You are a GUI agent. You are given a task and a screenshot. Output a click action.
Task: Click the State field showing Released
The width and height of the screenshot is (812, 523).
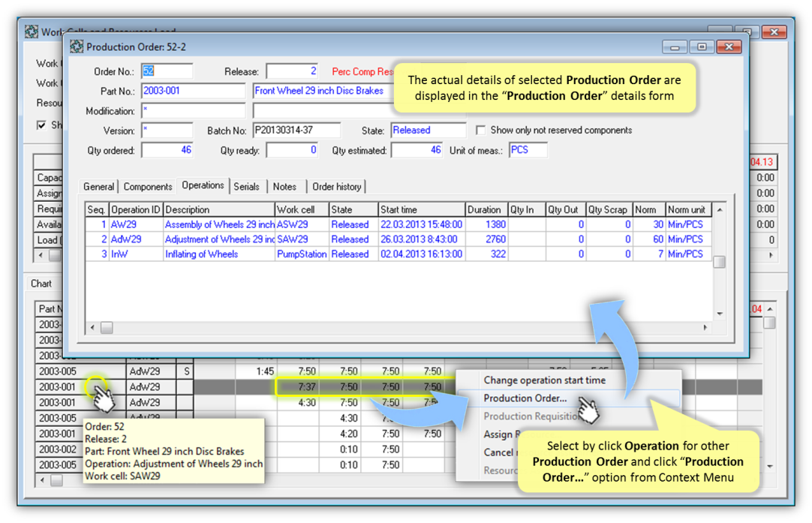click(x=429, y=130)
